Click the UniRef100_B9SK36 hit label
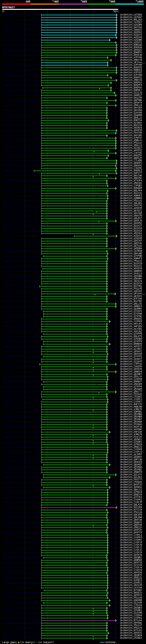 click(131, 55)
